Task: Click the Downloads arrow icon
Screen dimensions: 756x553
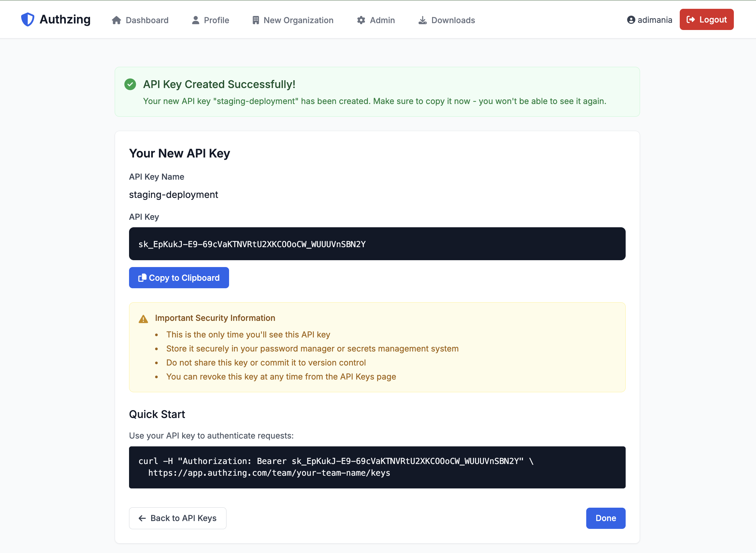Action: 423,20
